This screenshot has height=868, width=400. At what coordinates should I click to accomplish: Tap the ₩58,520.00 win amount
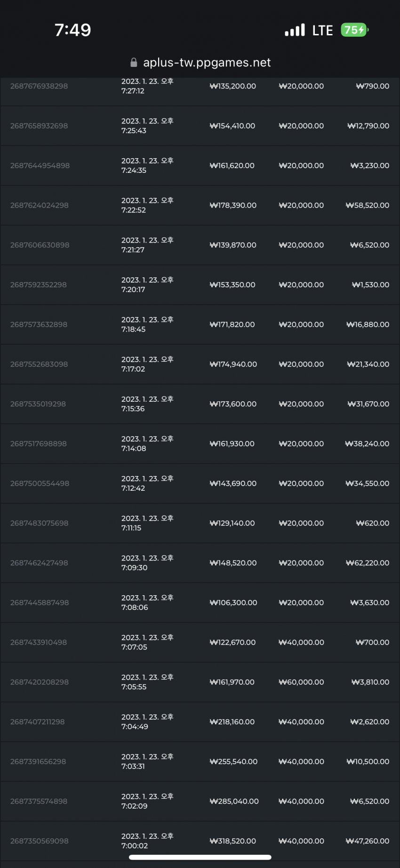(368, 205)
